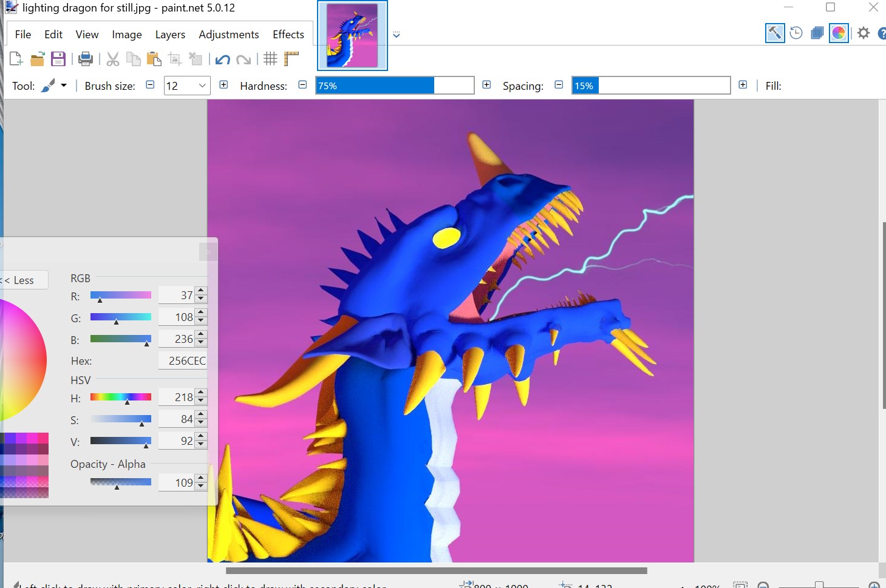Adjust the Hue rainbow slider
Screen dimensions: 886x588
121,397
